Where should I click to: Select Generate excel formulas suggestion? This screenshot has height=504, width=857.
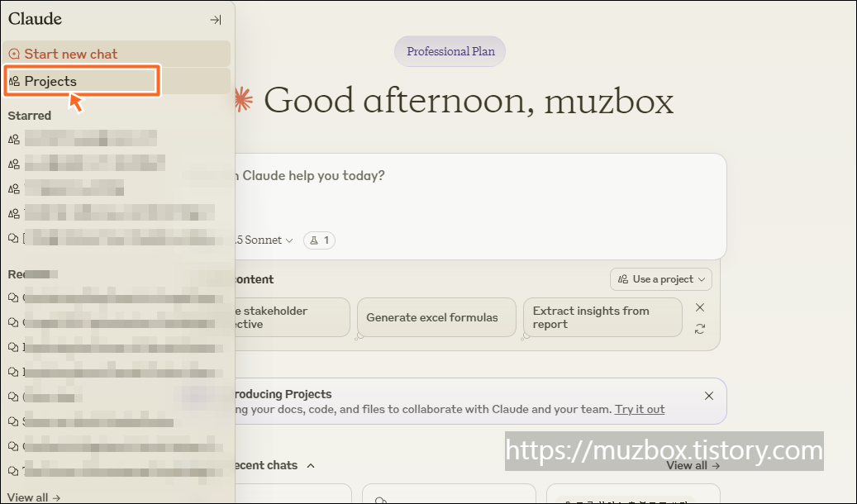click(436, 317)
